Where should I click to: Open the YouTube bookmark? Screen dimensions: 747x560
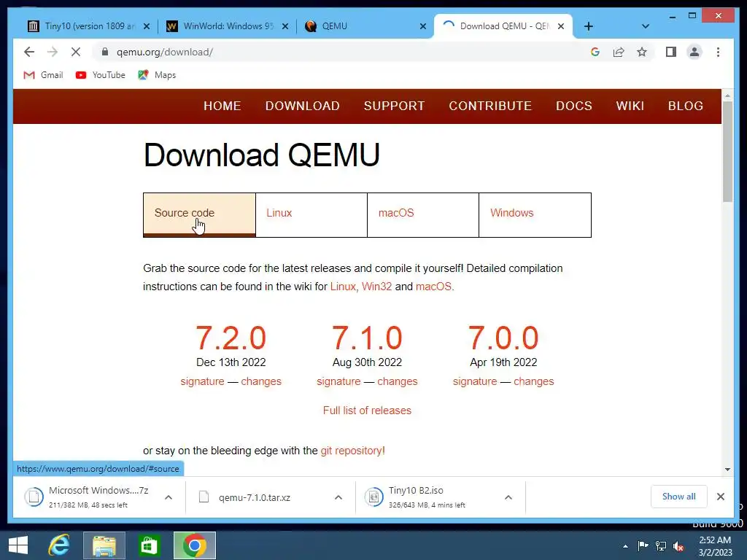101,75
